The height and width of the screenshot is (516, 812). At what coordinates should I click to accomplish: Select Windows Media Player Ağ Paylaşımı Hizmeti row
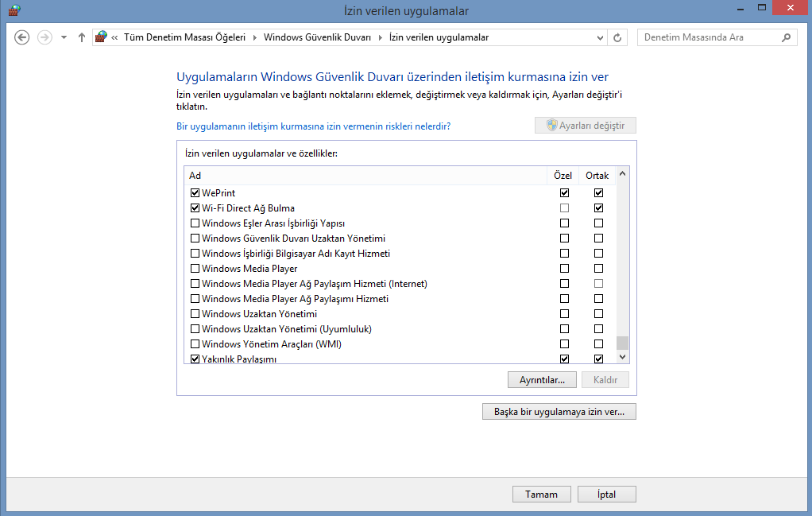[400, 299]
